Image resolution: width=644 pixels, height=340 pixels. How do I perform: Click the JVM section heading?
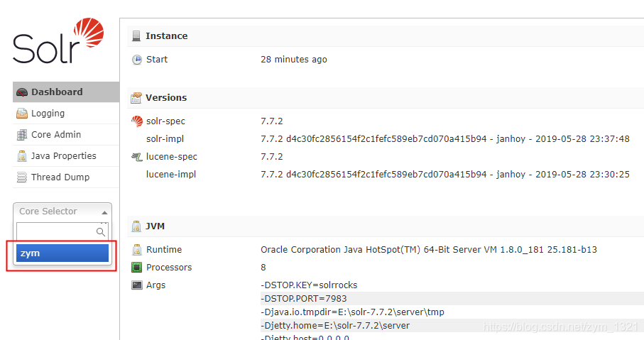(x=155, y=226)
